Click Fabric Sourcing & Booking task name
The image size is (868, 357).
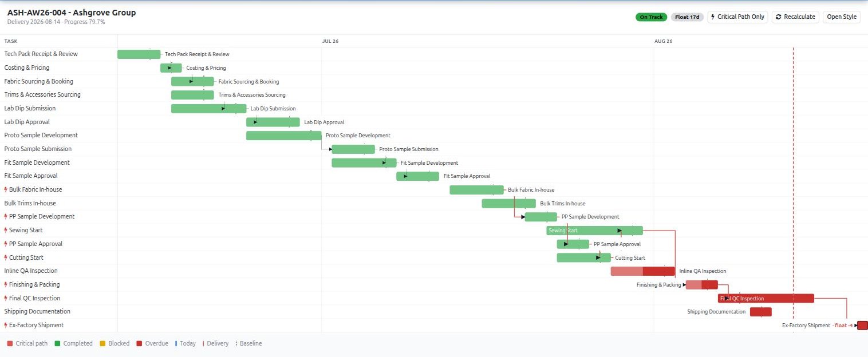tap(39, 81)
